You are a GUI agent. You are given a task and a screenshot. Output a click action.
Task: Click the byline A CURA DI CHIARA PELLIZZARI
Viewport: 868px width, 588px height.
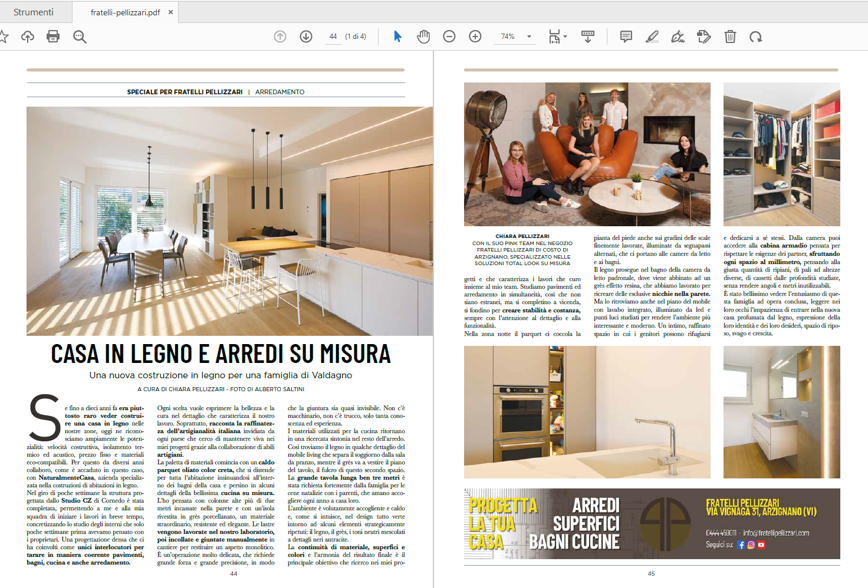point(181,389)
